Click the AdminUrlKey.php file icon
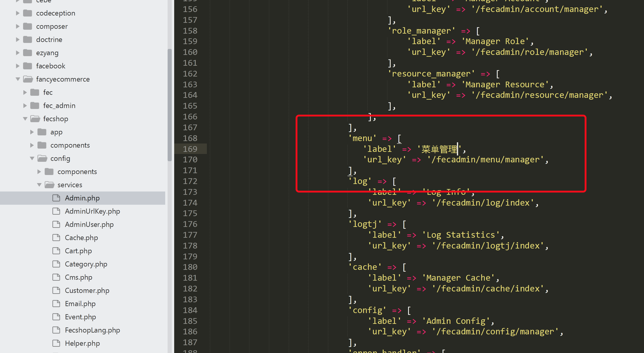Image resolution: width=644 pixels, height=353 pixels. point(56,211)
